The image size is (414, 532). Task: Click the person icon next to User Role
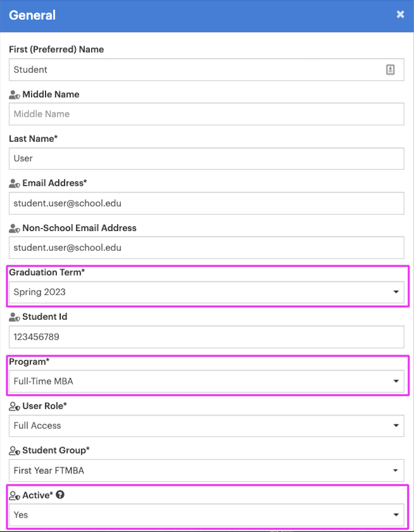15,406
